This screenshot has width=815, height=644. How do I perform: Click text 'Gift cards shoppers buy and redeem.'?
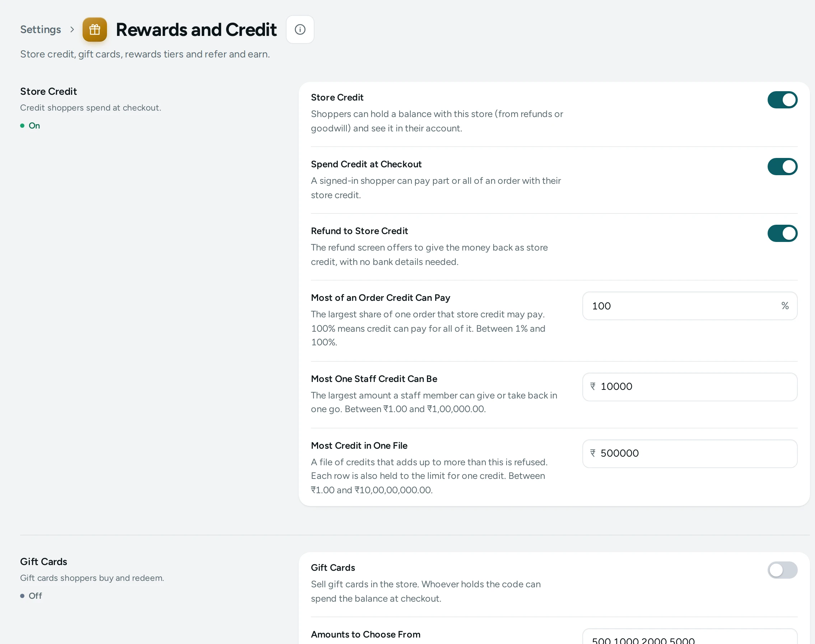pos(92,578)
